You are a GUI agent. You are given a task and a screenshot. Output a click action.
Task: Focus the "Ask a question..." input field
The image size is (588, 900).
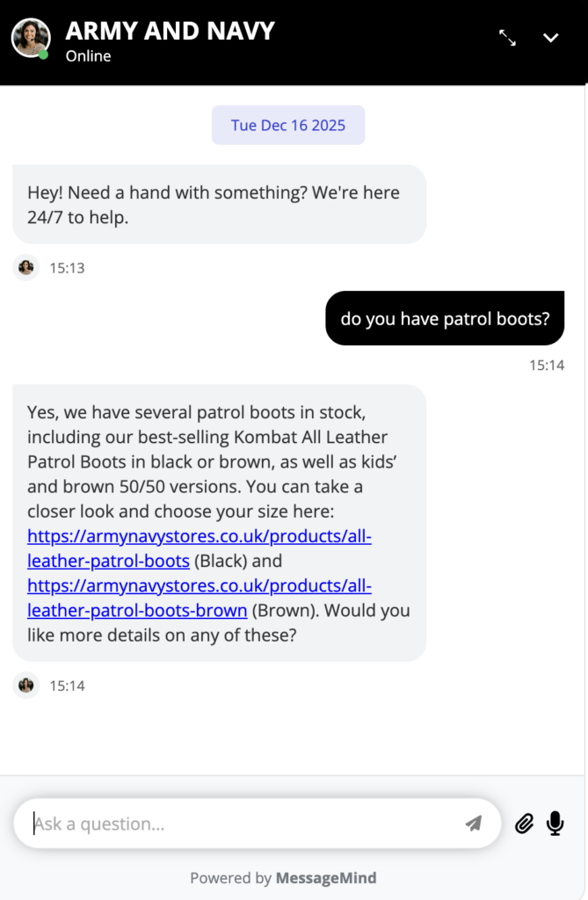point(237,824)
